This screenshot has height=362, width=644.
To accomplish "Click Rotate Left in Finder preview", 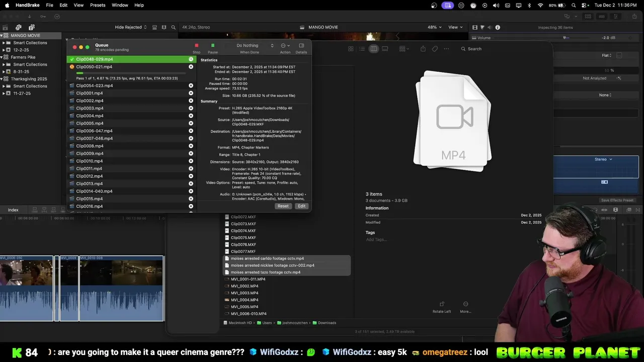I will click(442, 307).
